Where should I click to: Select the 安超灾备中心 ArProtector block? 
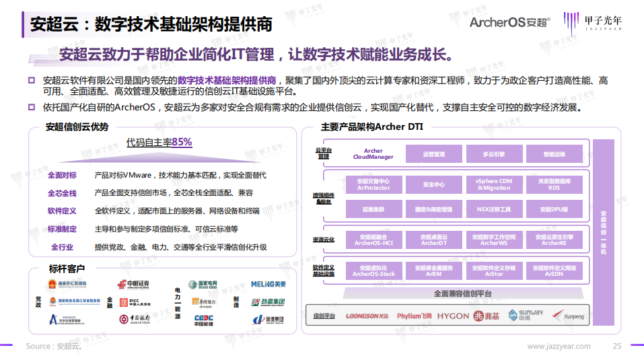pyautogui.click(x=373, y=184)
